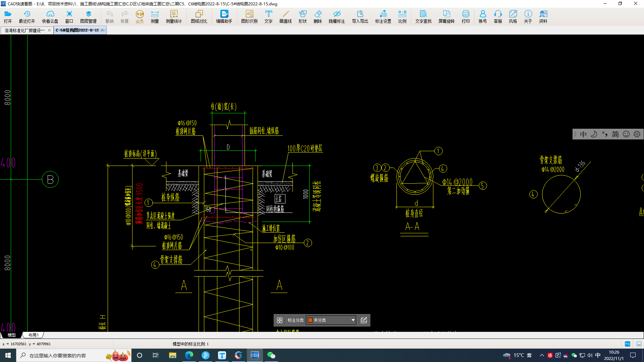644x362 pixels.
Task: Open the 15°C weather widget
Action: [x=518, y=355]
